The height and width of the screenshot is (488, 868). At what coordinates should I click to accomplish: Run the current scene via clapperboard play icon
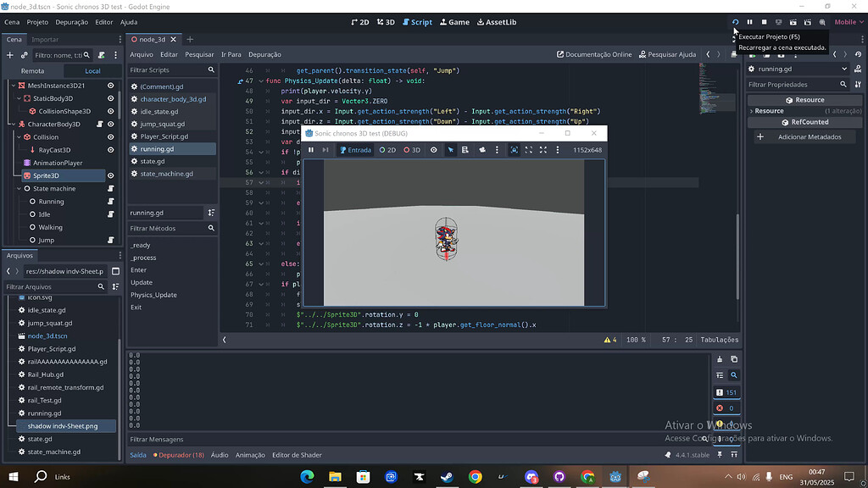tap(793, 22)
